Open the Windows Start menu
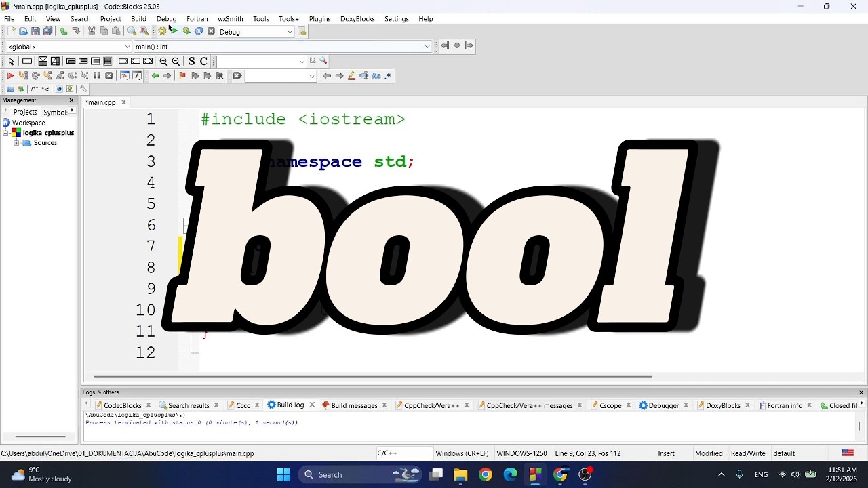 pos(283,474)
